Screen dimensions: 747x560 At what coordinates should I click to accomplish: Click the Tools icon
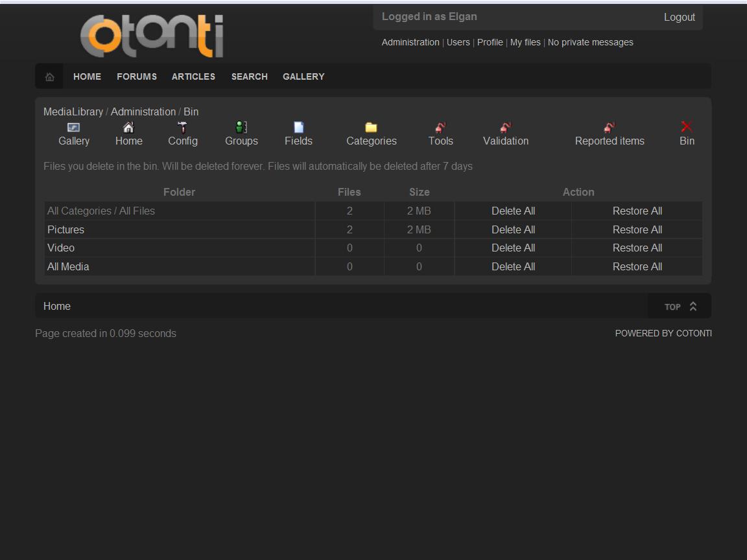[440, 127]
